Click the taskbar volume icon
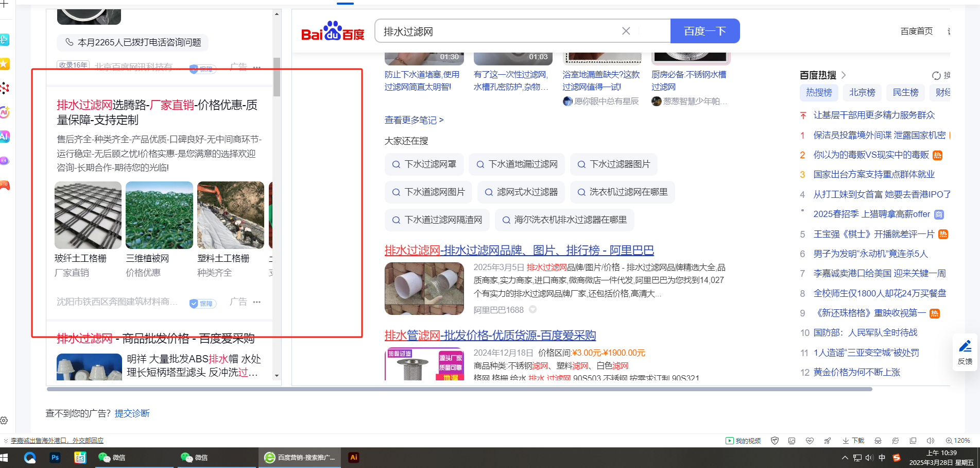Viewport: 980px width, 468px height. (869, 458)
